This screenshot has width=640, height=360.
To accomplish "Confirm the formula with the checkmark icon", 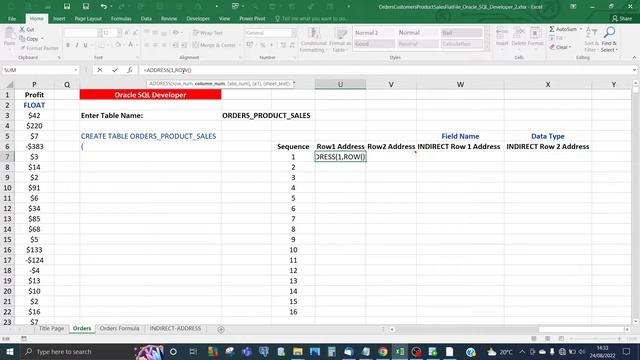I will point(115,70).
